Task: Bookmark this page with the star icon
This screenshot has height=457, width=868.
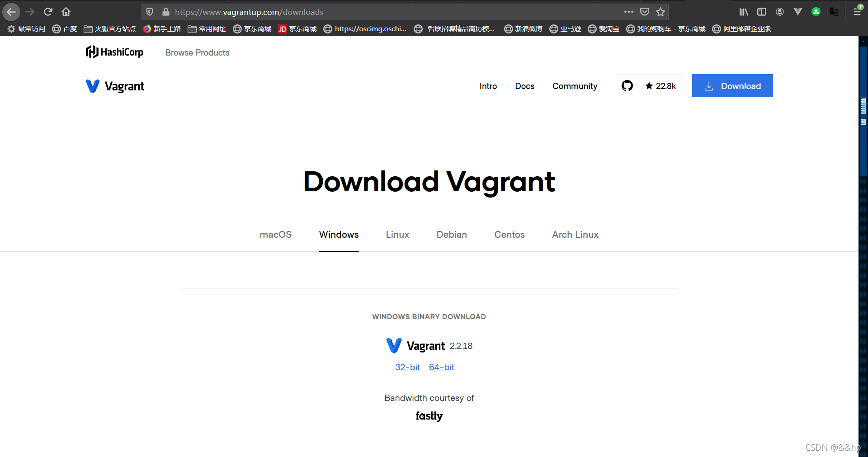Action: 660,12
